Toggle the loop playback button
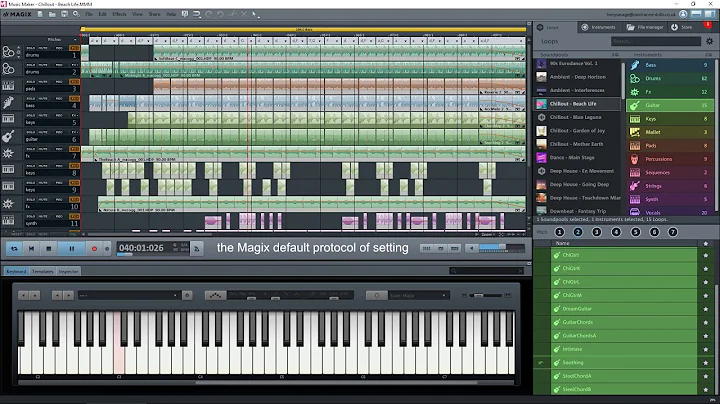 (x=14, y=248)
